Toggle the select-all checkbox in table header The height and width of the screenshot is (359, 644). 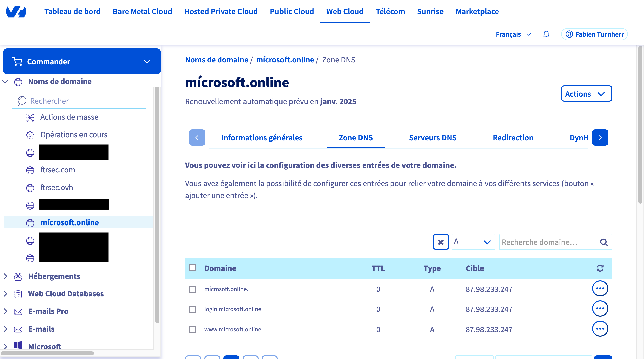point(193,268)
